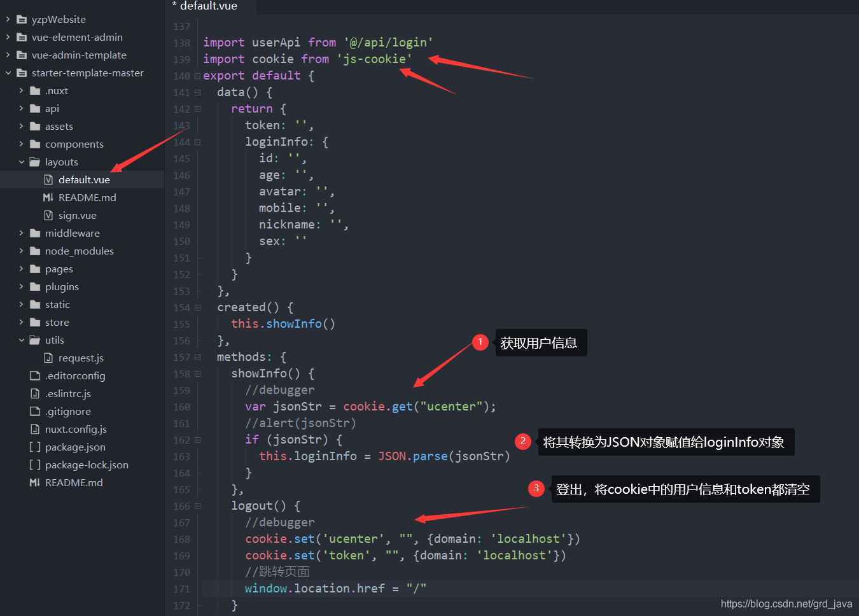Click the .eslintrc.js file icon
Viewport: 859px width, 616px height.
click(x=35, y=393)
